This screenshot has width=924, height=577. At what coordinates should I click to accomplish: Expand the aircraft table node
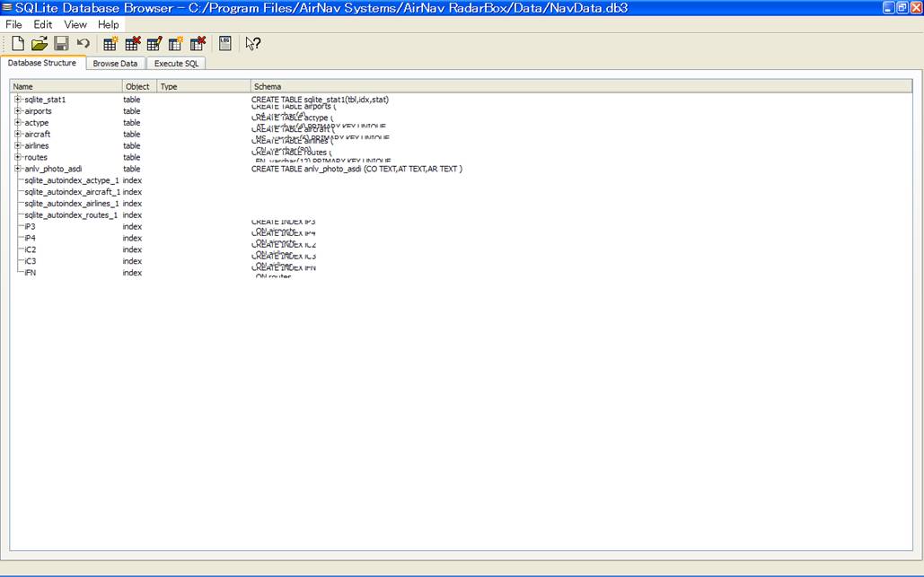tap(18, 134)
